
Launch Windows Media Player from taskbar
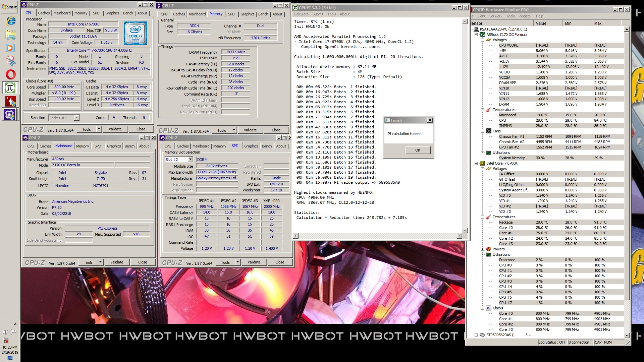coord(10,48)
